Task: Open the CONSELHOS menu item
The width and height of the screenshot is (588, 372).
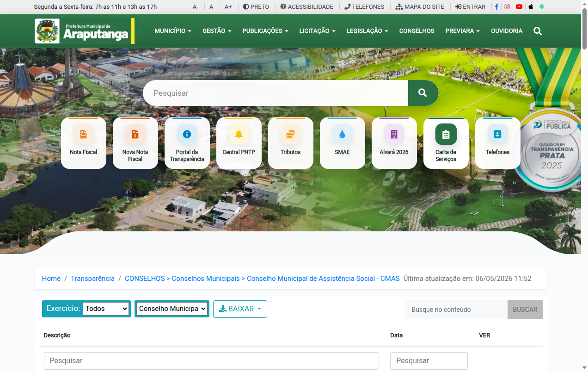Action: [417, 31]
